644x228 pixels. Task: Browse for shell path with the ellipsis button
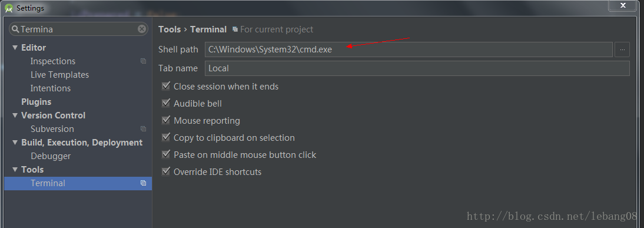[x=622, y=49]
